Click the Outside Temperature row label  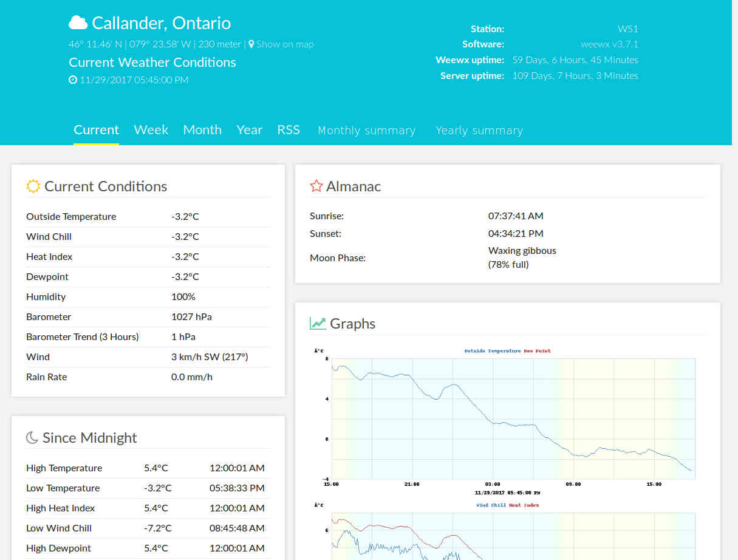coord(71,217)
